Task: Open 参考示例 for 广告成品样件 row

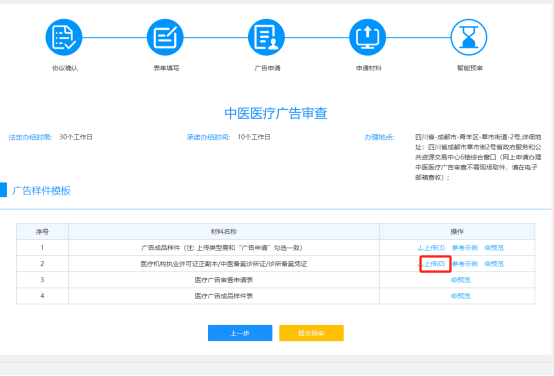Action: (x=465, y=248)
